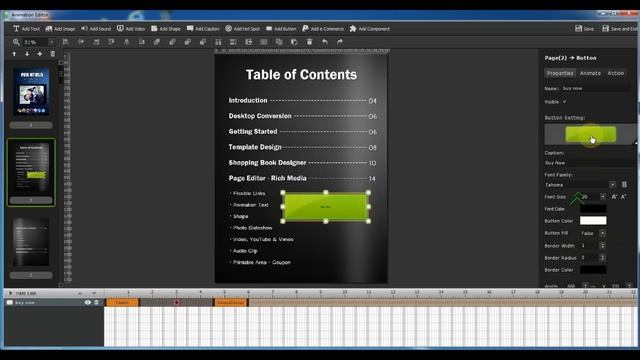
Task: Delete Buy now layer in timeline
Action: click(x=96, y=302)
